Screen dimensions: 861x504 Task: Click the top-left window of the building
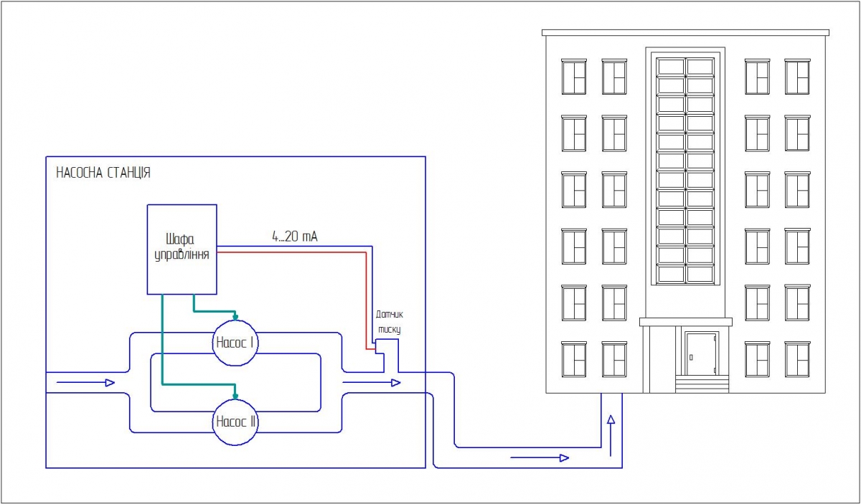tap(574, 77)
